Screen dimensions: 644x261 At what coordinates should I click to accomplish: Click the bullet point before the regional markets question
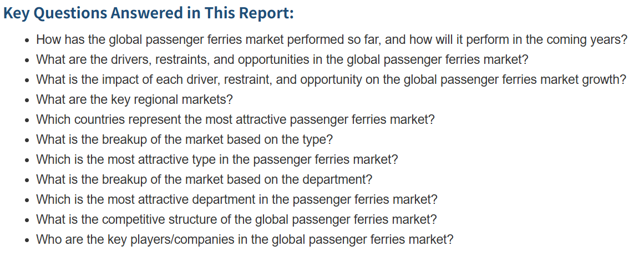(x=27, y=101)
